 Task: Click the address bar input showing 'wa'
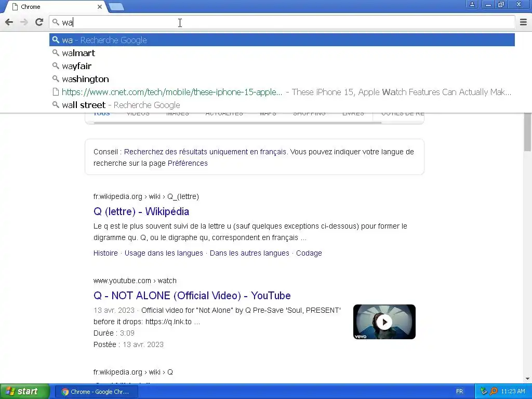point(282,22)
